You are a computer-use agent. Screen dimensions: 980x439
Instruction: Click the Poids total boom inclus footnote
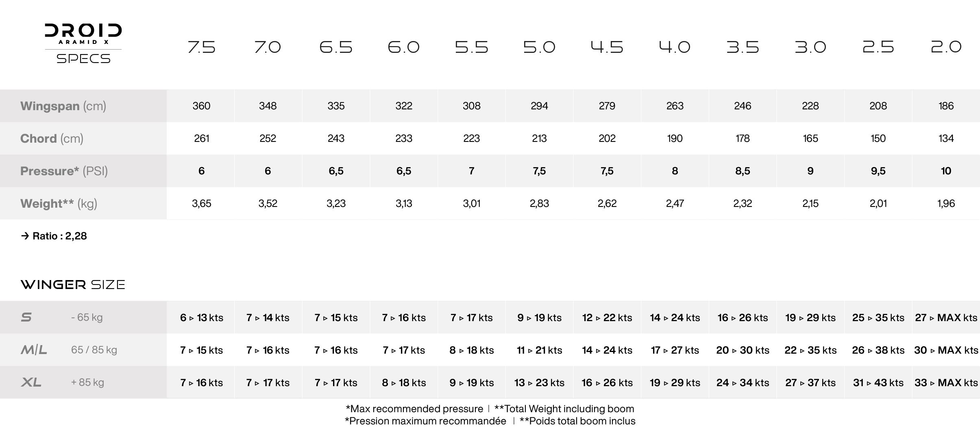click(577, 421)
